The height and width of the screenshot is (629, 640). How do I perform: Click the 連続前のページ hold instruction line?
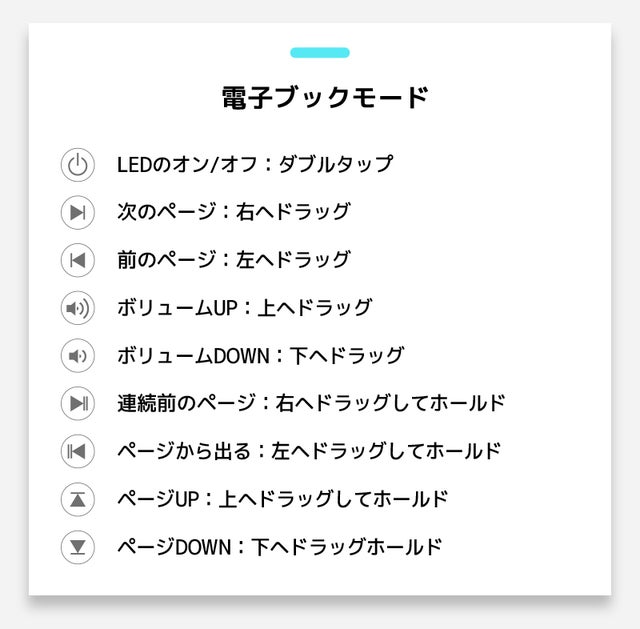coord(311,402)
